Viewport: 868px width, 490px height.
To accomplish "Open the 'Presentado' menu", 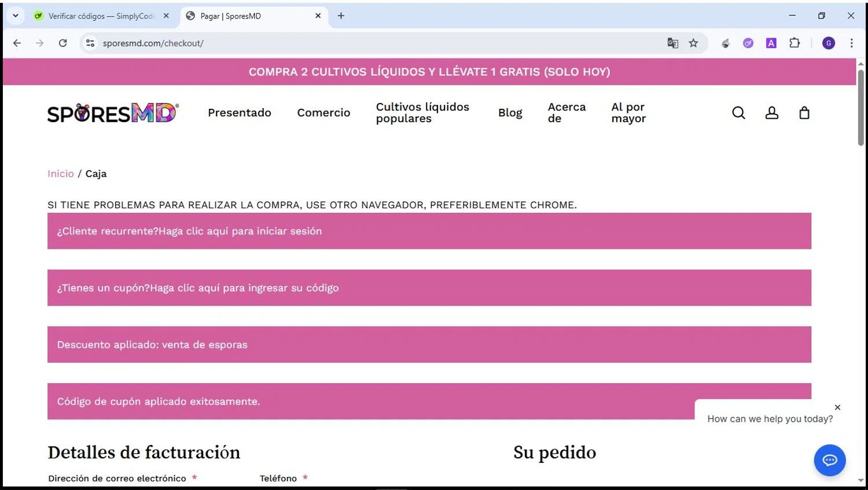I will [x=240, y=113].
